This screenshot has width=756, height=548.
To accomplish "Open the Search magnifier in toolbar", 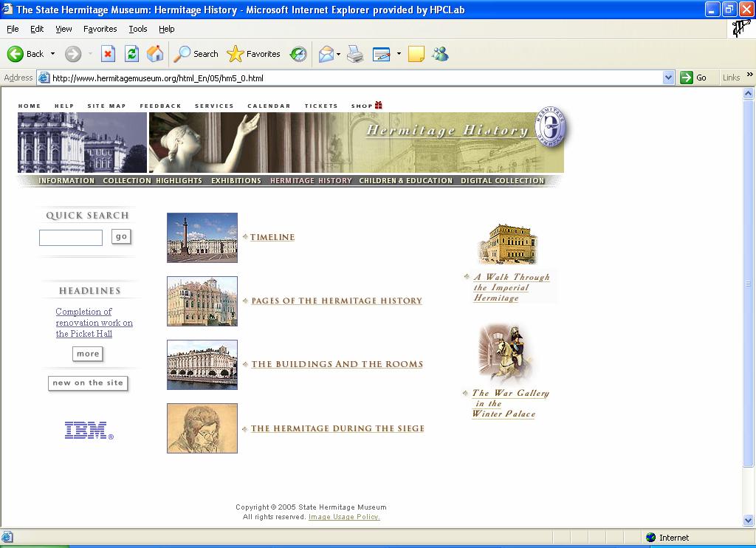I will pos(182,54).
